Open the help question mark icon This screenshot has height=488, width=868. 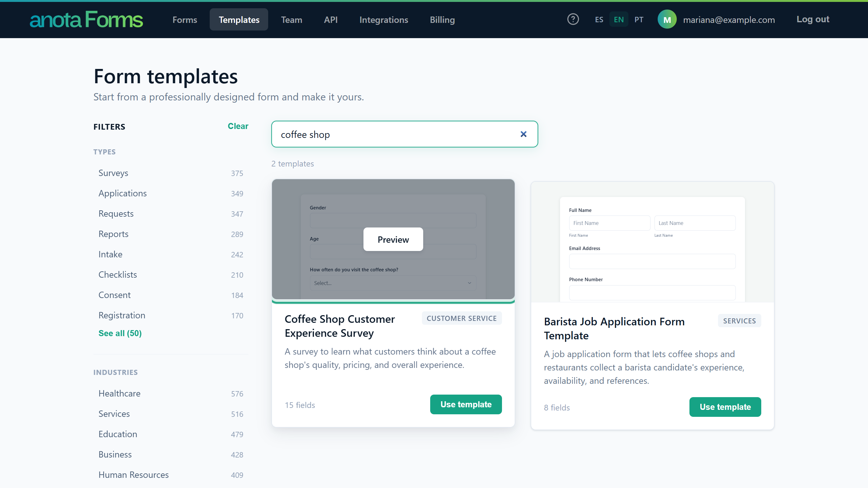pyautogui.click(x=573, y=19)
